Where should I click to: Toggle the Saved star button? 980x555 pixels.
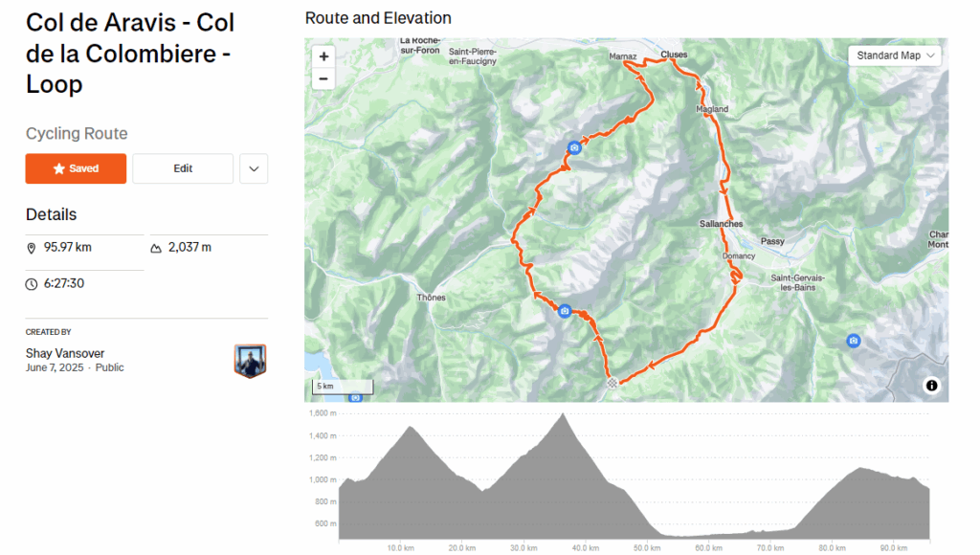pyautogui.click(x=76, y=168)
